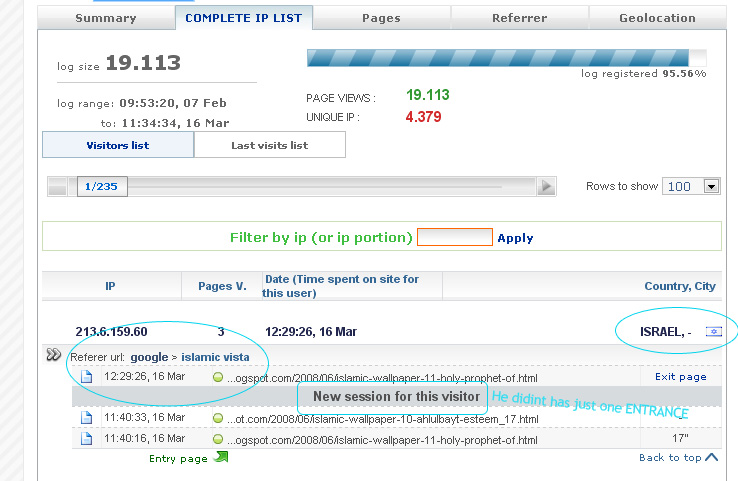The image size is (738, 481).
Task: Click the filter by ip input field
Action: click(455, 237)
